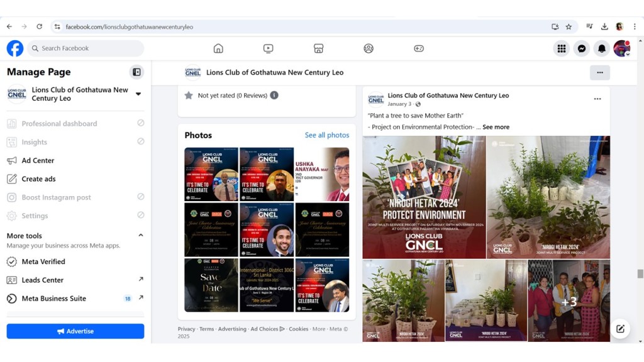This screenshot has height=362, width=644.
Task: Click the browser address bar URL
Action: coord(130,27)
